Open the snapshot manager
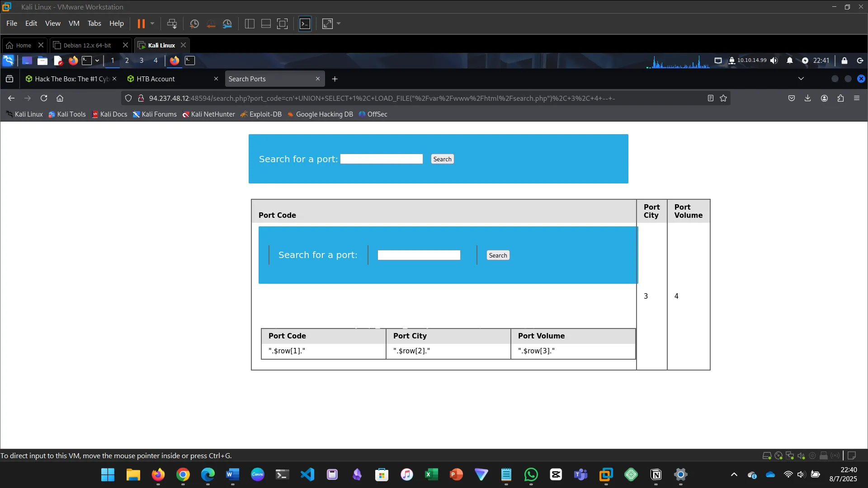The image size is (868, 488). coord(227,23)
